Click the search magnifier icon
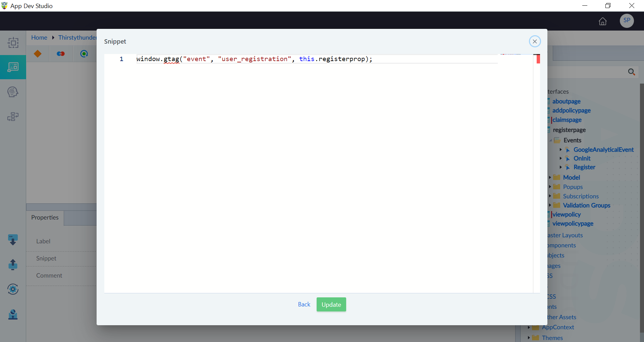 point(631,72)
